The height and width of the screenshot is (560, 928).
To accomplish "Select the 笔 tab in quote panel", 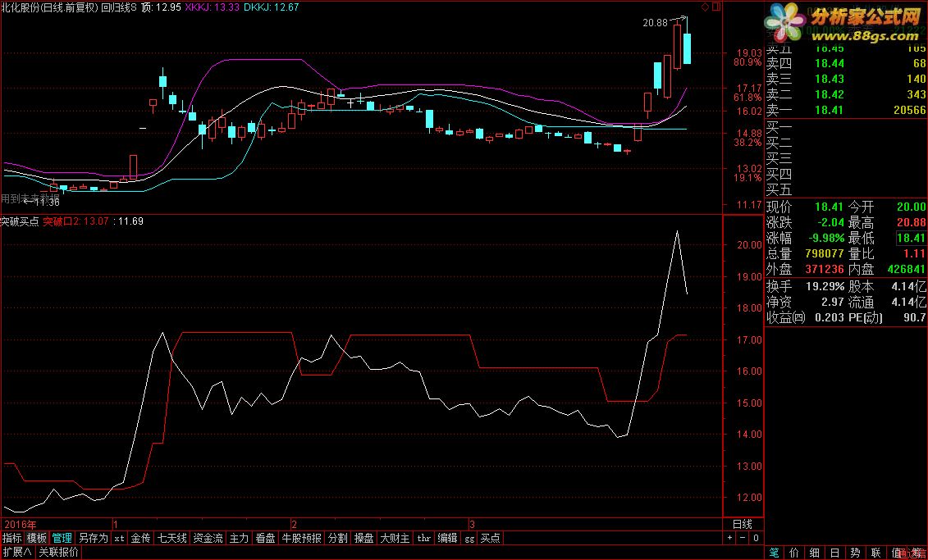I will [x=774, y=553].
